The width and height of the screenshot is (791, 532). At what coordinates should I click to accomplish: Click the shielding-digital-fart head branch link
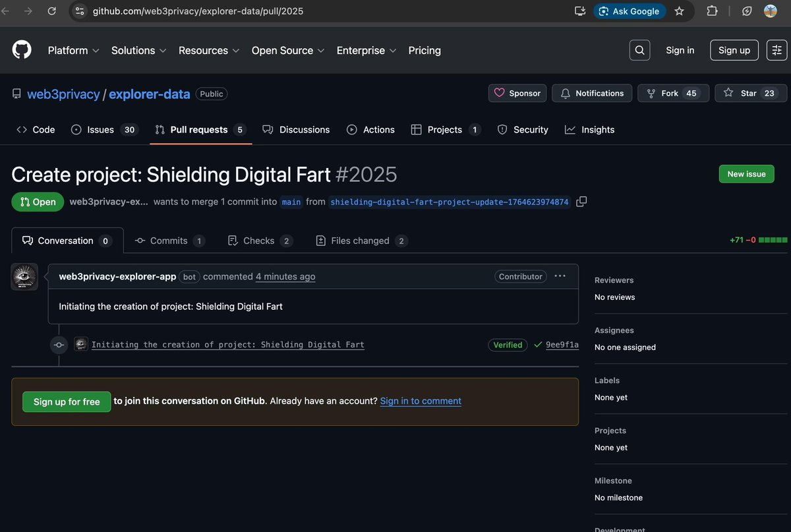tap(450, 202)
